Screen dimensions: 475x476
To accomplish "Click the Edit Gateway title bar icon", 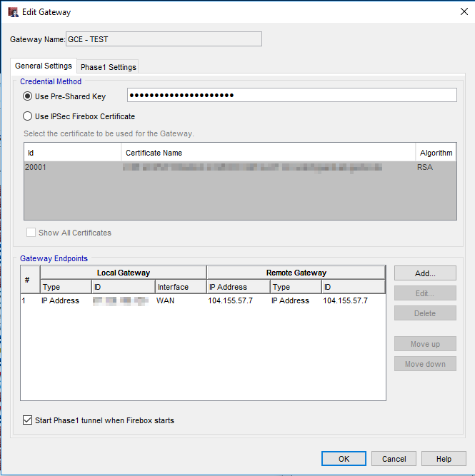I will click(13, 12).
